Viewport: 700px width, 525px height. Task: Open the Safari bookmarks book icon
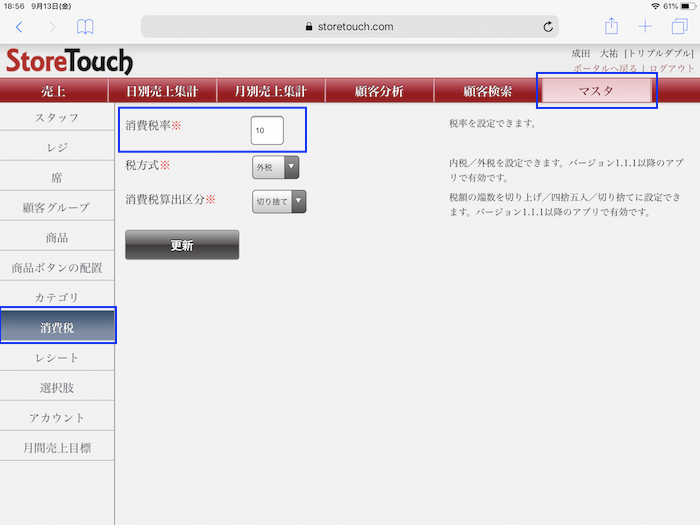point(86,27)
